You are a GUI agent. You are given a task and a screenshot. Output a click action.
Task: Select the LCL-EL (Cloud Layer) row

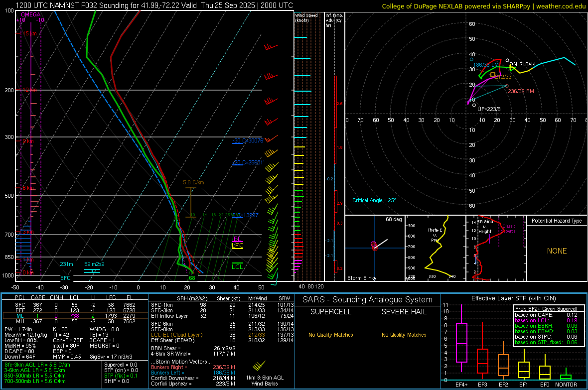click(x=222, y=335)
